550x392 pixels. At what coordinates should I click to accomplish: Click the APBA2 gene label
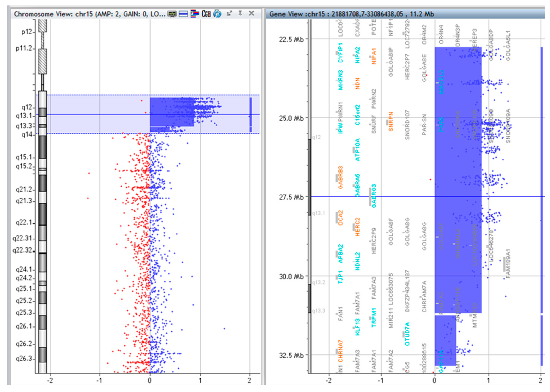[x=340, y=254]
